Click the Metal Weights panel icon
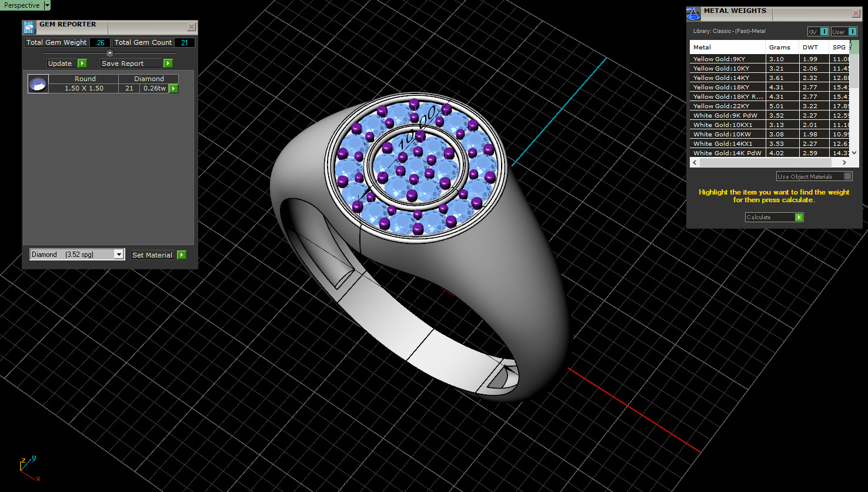868x492 pixels. tap(694, 14)
